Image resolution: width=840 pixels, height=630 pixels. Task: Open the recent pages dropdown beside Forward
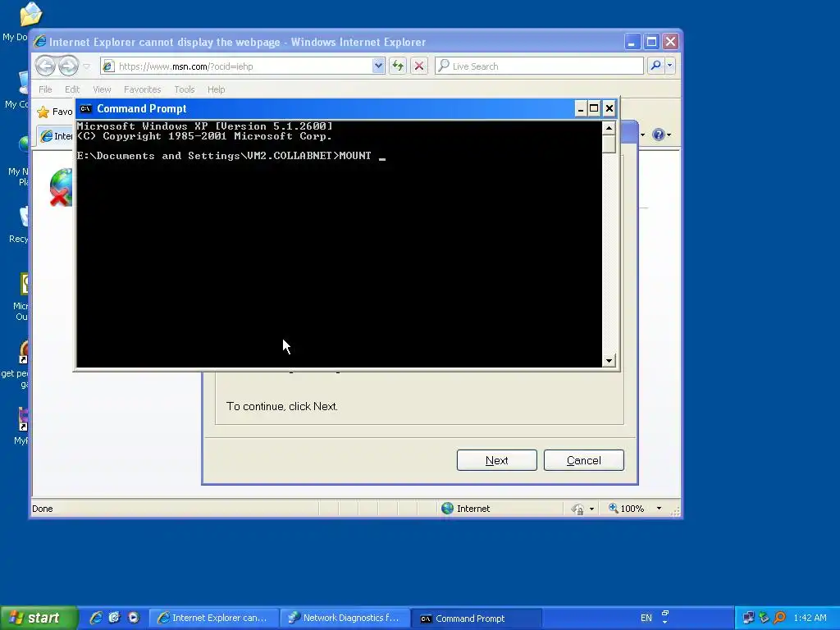tap(87, 66)
